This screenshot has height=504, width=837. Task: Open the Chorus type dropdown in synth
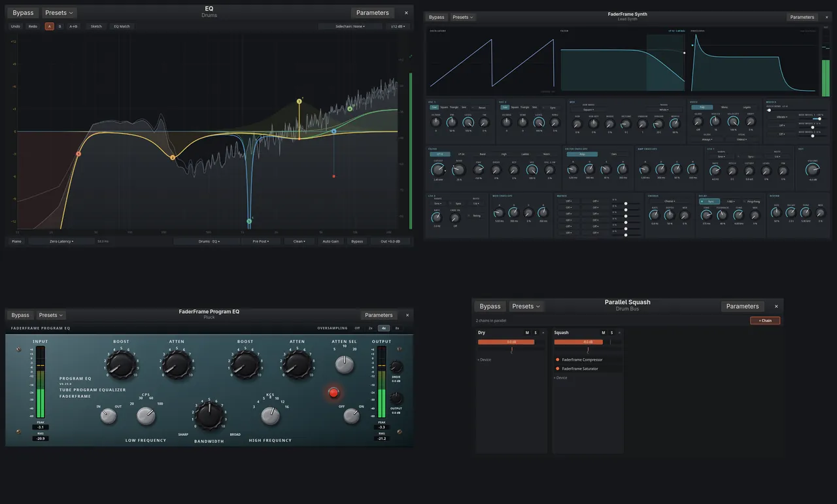click(670, 201)
